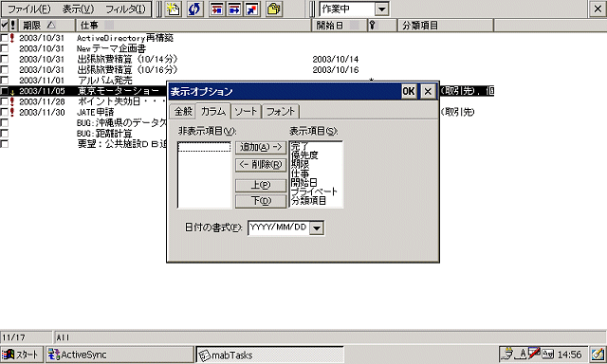Click the blue sync refresh icon

[194, 9]
